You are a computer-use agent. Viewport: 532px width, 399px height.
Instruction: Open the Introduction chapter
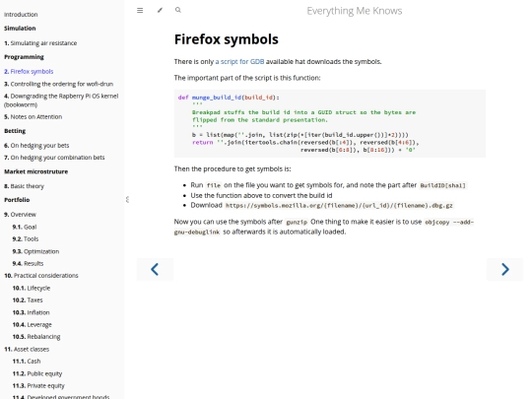[21, 15]
